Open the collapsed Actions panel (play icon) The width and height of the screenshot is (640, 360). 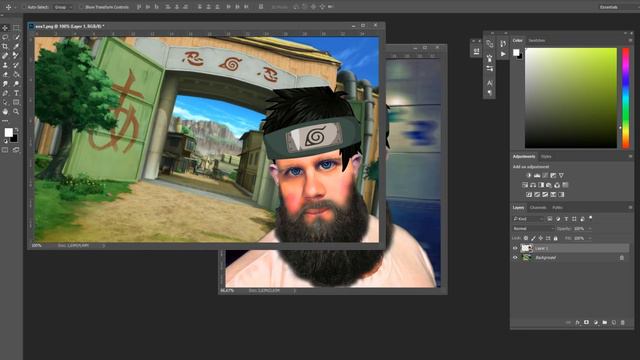[503, 53]
